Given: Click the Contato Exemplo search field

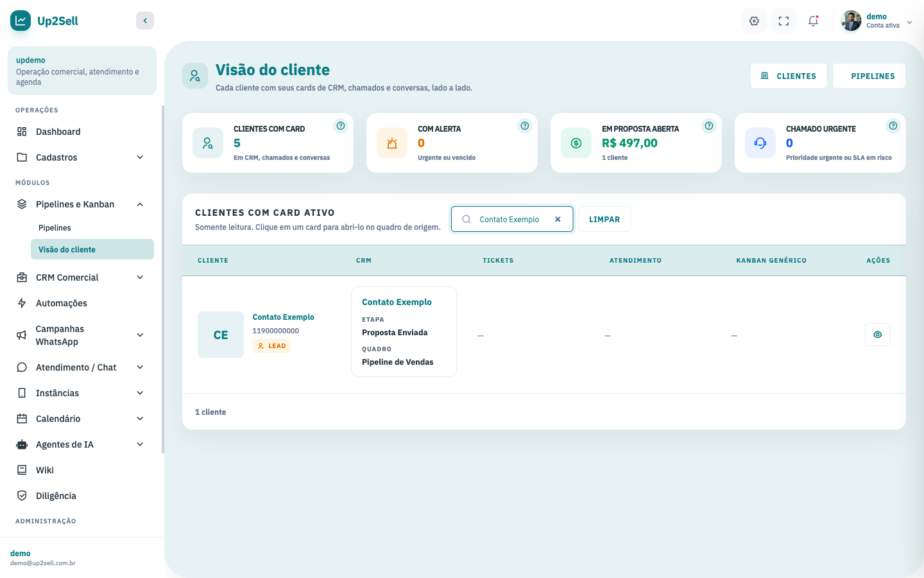Looking at the screenshot, I should [x=512, y=219].
